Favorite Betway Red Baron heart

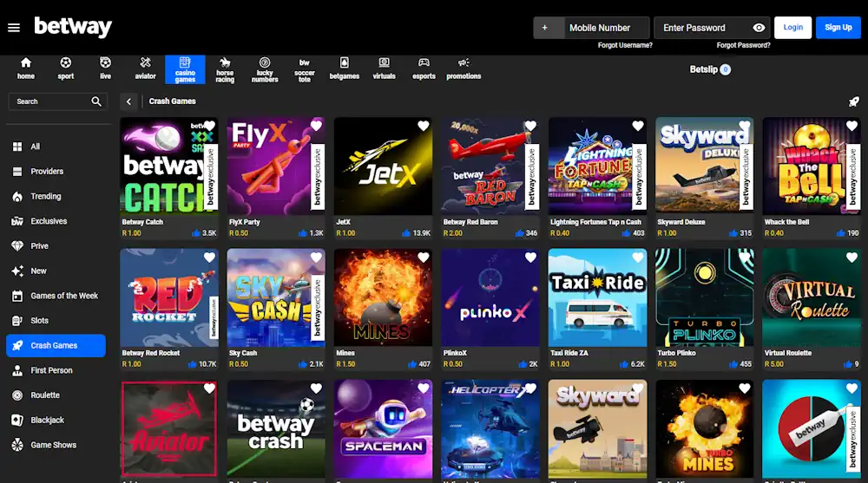pyautogui.click(x=530, y=126)
